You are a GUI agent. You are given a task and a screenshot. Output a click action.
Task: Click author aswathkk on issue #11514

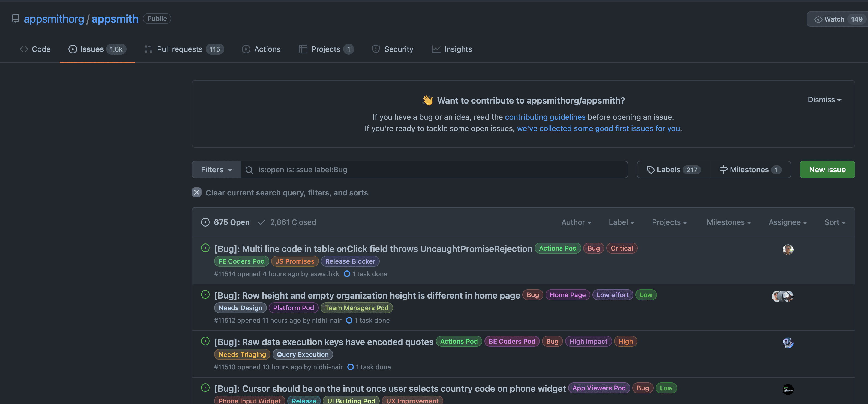(325, 274)
